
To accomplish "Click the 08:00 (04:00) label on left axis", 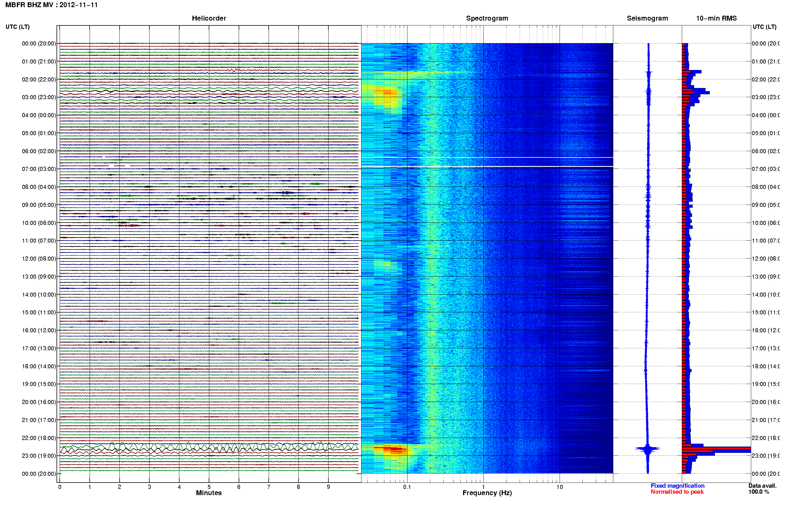I will coord(39,187).
